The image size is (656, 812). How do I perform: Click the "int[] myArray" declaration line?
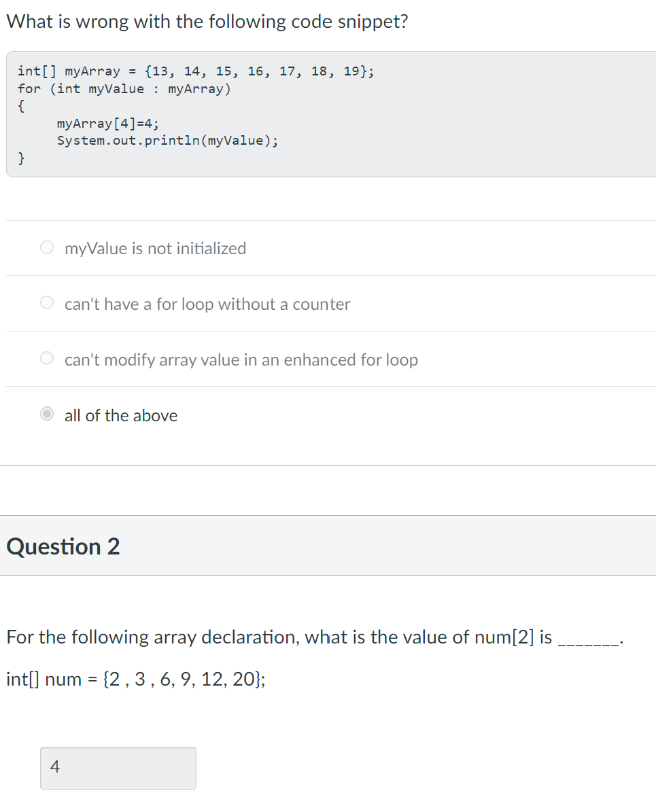click(x=195, y=71)
